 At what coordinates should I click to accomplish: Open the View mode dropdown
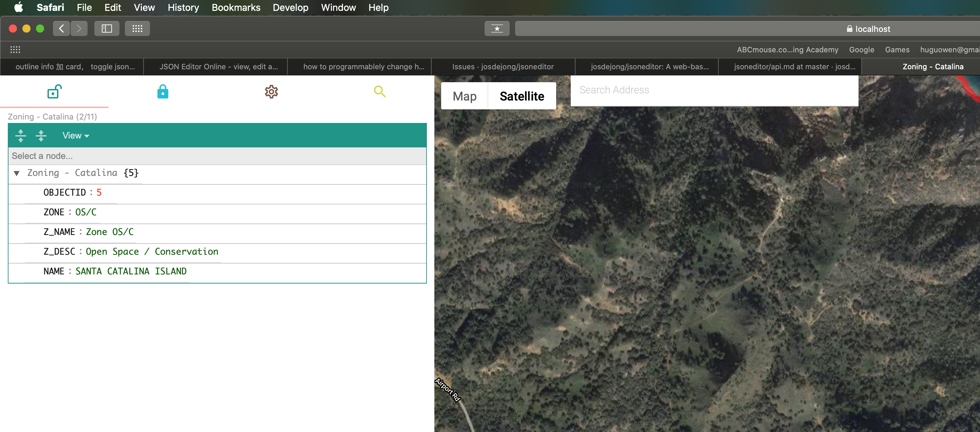tap(76, 136)
